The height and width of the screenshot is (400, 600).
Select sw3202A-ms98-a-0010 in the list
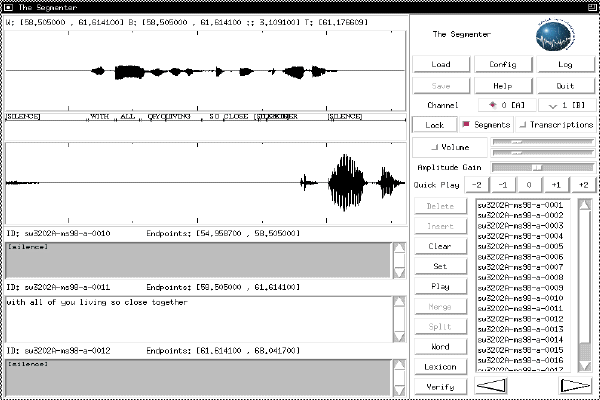point(520,298)
